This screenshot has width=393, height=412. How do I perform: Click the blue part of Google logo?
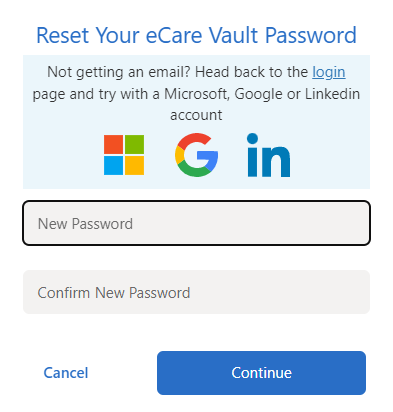[x=209, y=157]
